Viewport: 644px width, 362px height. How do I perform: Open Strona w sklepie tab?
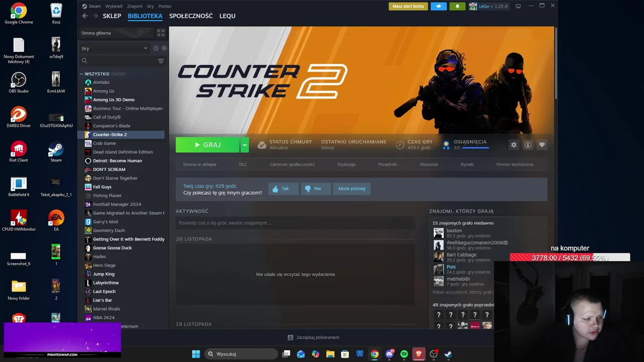200,164
